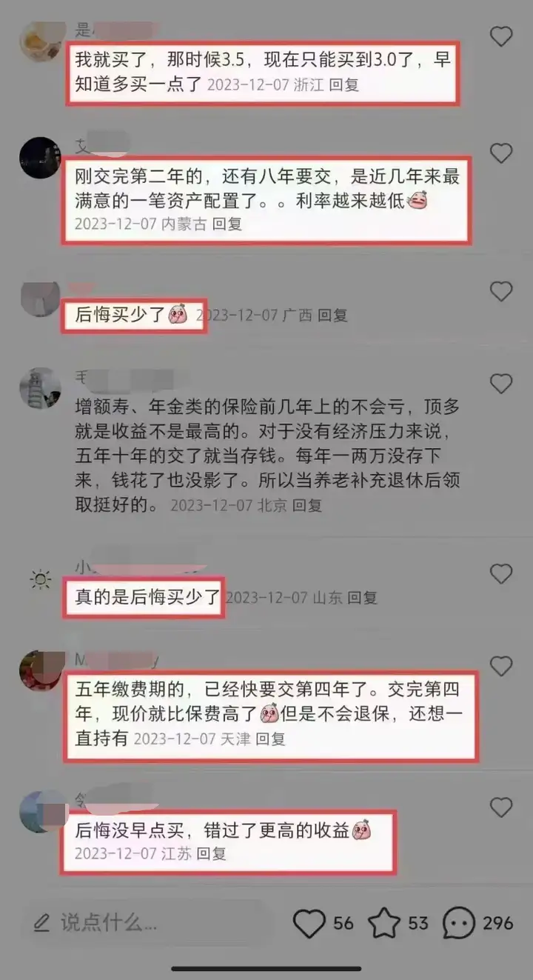
Task: Tap 回复 under the Beijing comment
Action: (x=307, y=506)
